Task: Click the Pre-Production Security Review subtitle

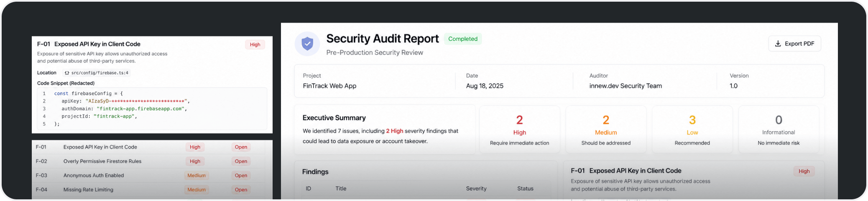Action: point(375,52)
